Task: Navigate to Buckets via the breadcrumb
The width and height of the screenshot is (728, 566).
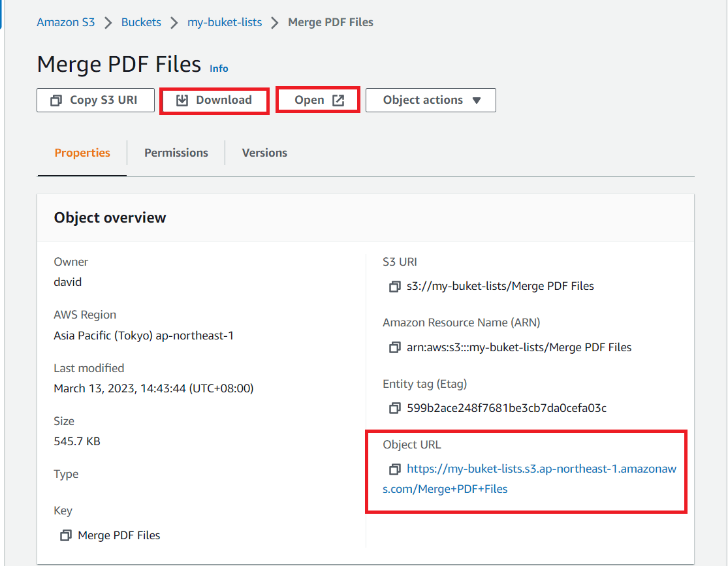Action: point(141,22)
